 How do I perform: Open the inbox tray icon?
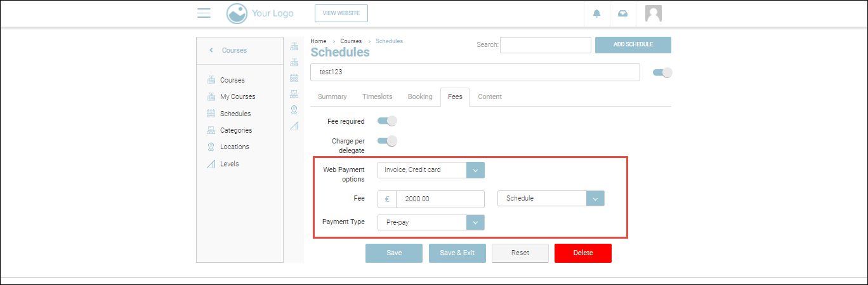(x=623, y=13)
